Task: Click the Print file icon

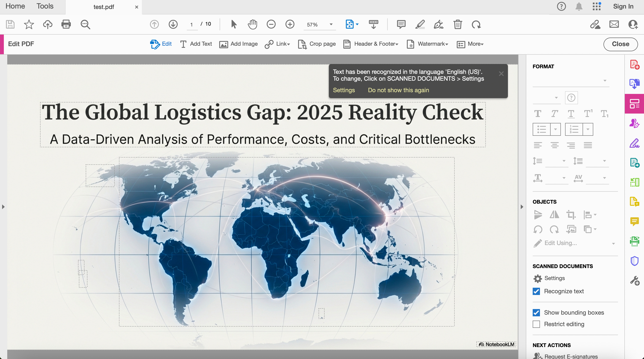Action: click(x=66, y=24)
